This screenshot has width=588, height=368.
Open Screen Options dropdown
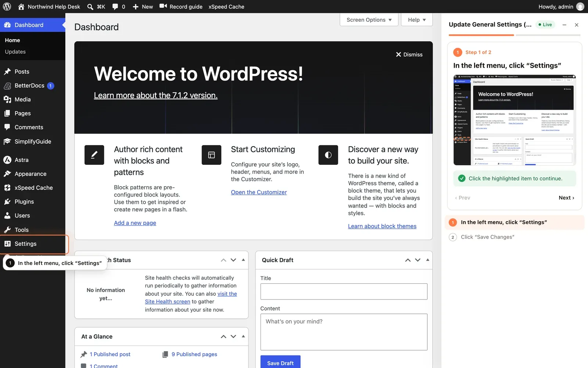tap(369, 20)
